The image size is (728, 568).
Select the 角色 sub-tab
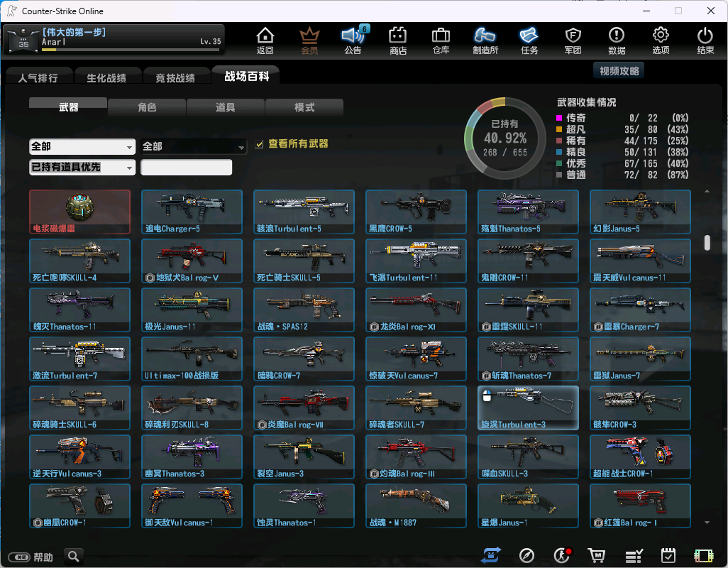click(147, 106)
